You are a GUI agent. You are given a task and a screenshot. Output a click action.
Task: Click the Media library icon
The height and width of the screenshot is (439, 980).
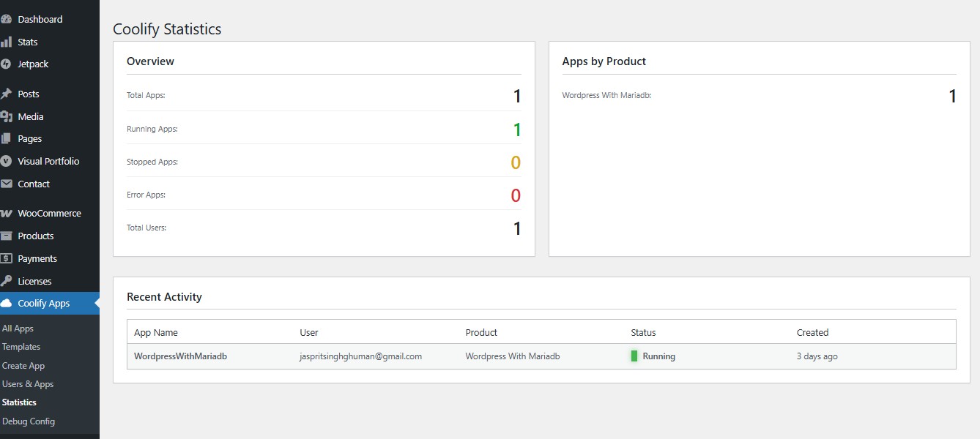pyautogui.click(x=6, y=116)
